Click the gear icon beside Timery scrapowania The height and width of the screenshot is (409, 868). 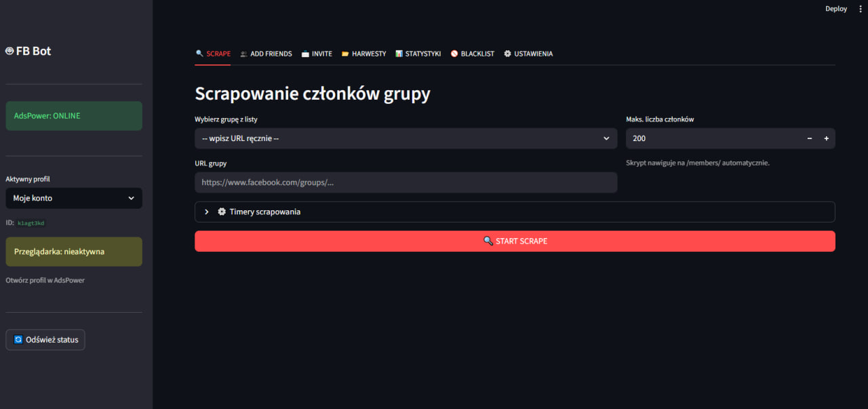(222, 212)
